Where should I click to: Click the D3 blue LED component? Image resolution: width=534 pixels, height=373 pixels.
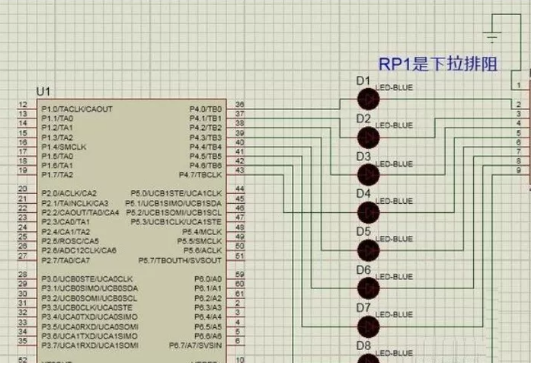coord(368,175)
